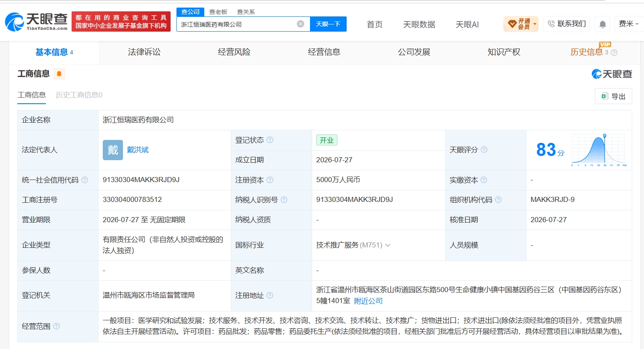Open the 知识产权 tab
Image resolution: width=644 pixels, height=349 pixels.
coord(504,52)
